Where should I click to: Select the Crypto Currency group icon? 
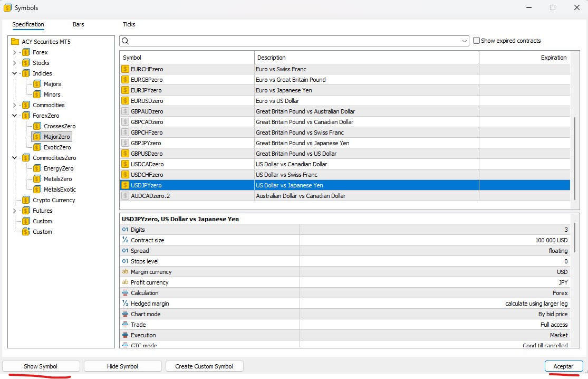click(x=26, y=200)
